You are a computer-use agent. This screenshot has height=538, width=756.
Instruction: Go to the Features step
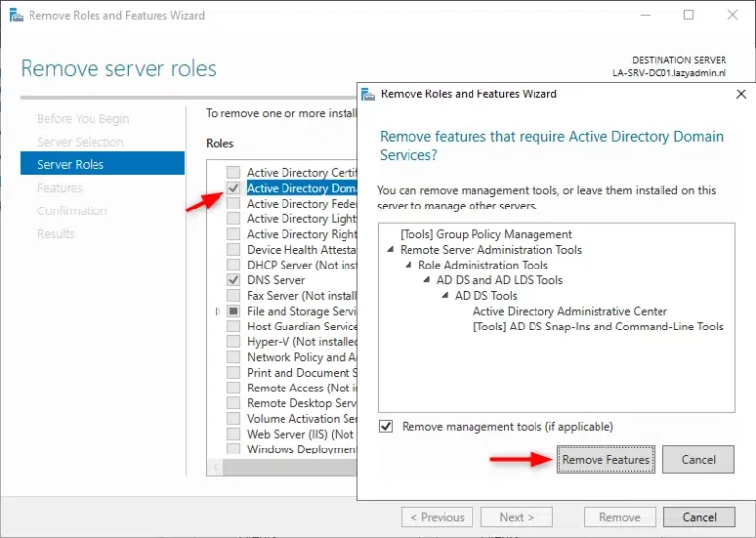coord(60,187)
